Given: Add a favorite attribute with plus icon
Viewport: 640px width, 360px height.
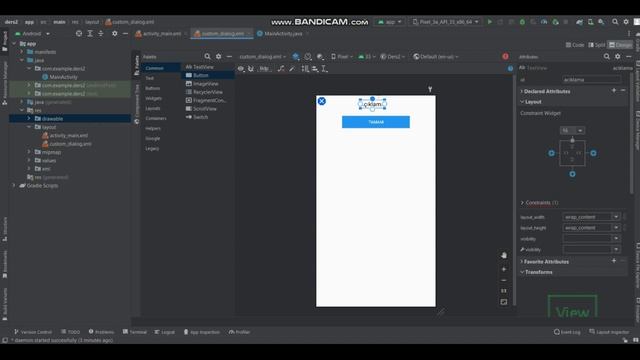Looking at the screenshot, I should click(x=614, y=260).
